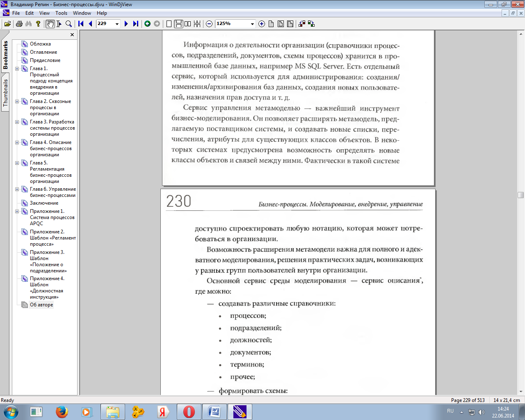This screenshot has height=420, width=525.
Task: Click the Find binoculars icon
Action: coord(28,24)
